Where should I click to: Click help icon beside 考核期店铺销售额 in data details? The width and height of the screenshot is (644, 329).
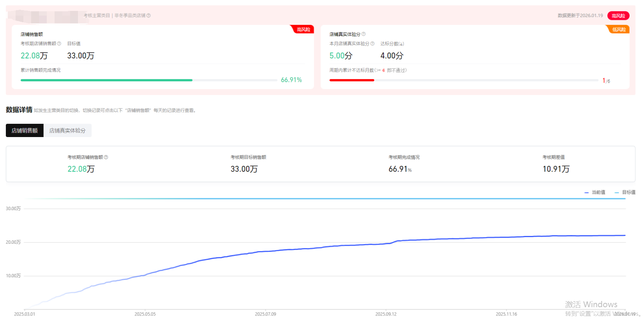106,157
